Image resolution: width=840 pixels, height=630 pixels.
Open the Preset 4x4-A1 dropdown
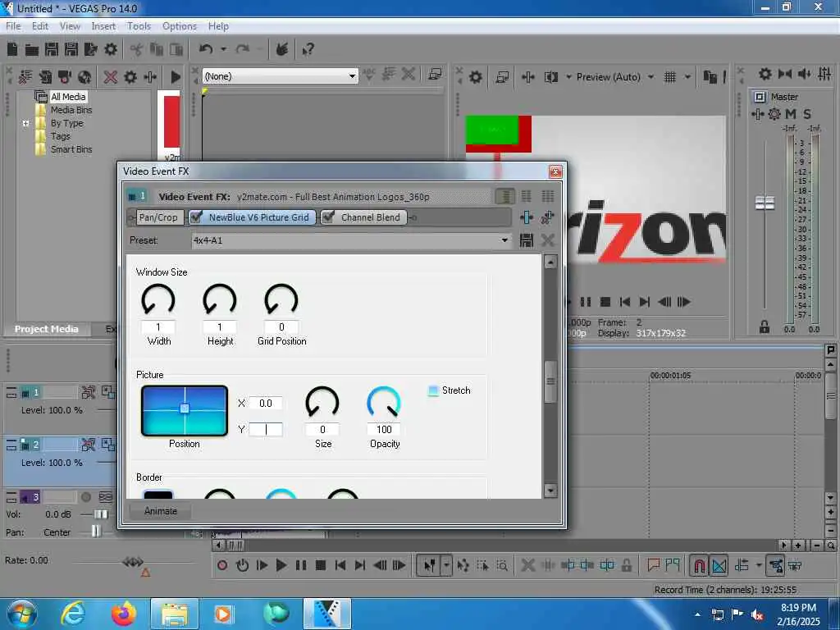[504, 240]
